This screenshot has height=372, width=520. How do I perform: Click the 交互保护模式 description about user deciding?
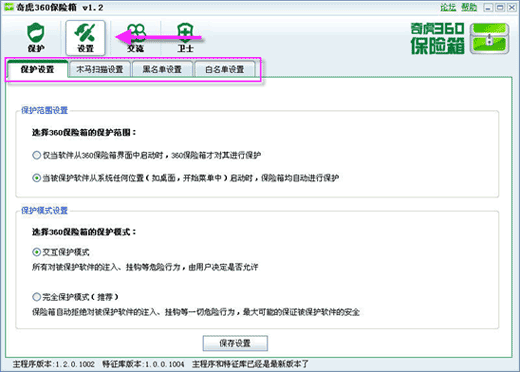coord(145,267)
